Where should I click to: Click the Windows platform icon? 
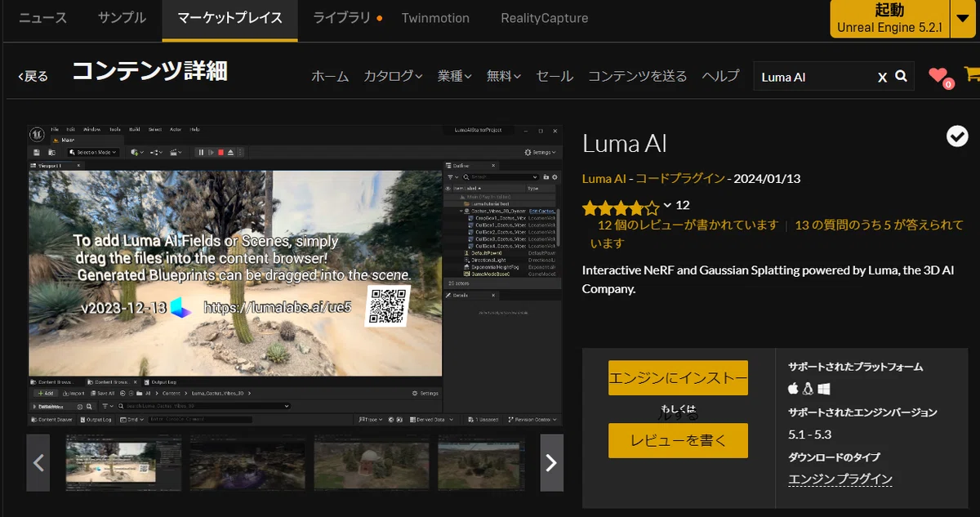point(823,390)
